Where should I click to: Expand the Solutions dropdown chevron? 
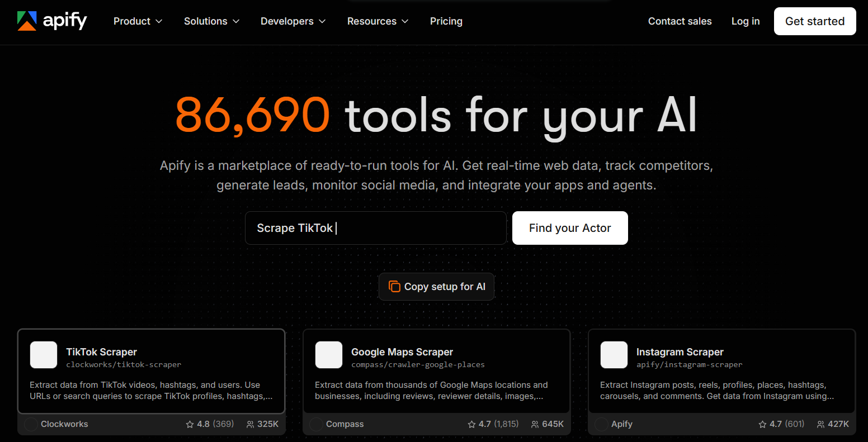(x=236, y=21)
